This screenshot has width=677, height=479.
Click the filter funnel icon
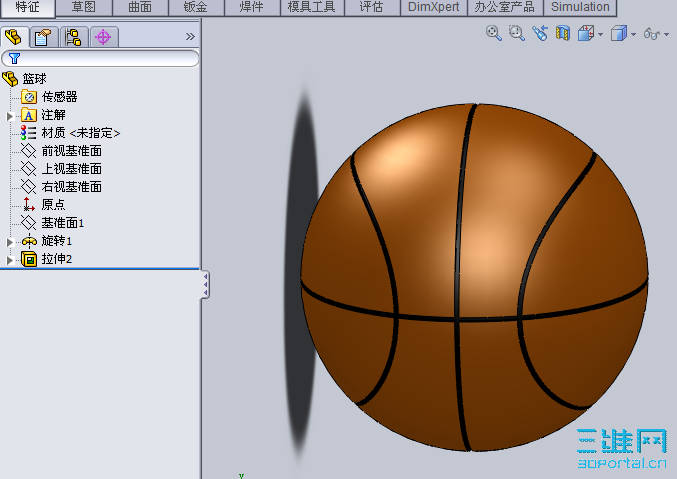tap(14, 58)
